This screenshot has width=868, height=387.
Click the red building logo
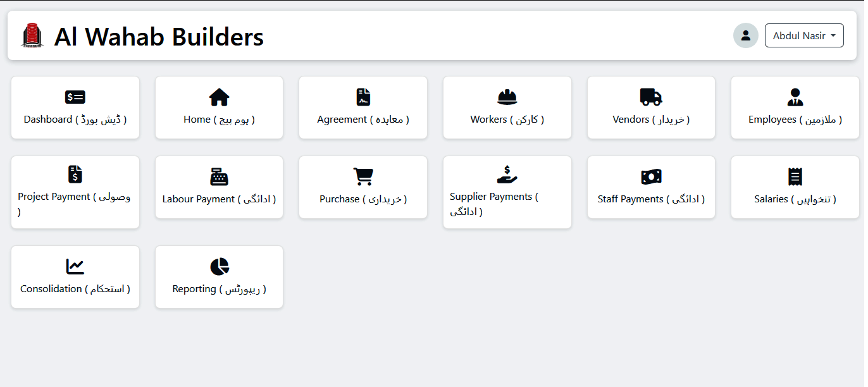click(x=32, y=36)
